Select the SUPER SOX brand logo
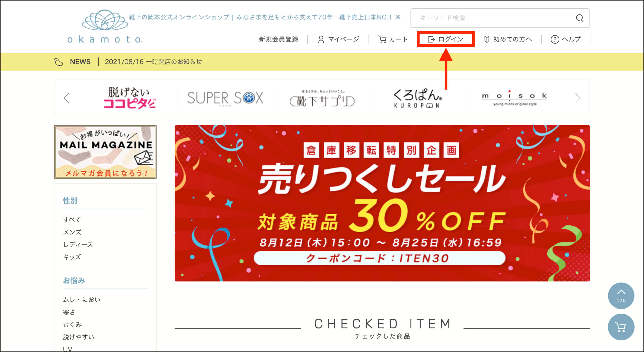Screen dimensions: 644x352 [x=225, y=98]
